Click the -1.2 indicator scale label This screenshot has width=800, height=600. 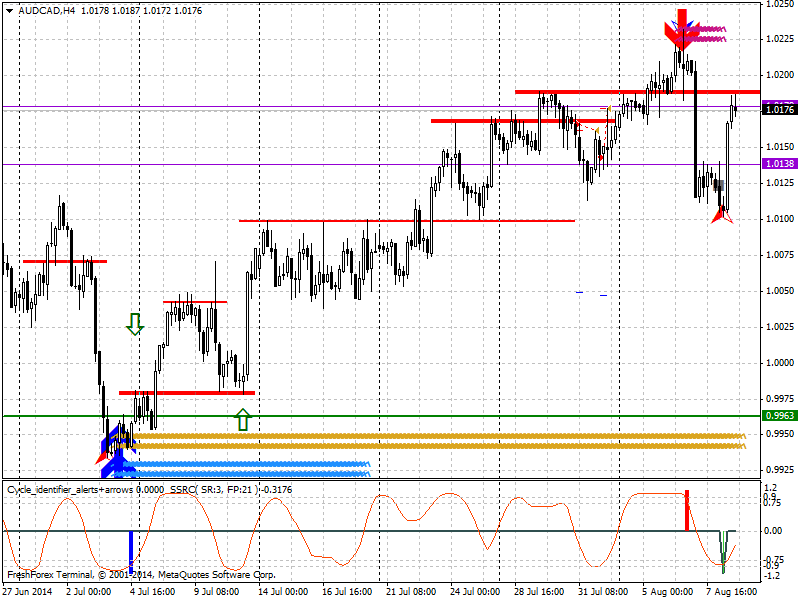[770, 576]
